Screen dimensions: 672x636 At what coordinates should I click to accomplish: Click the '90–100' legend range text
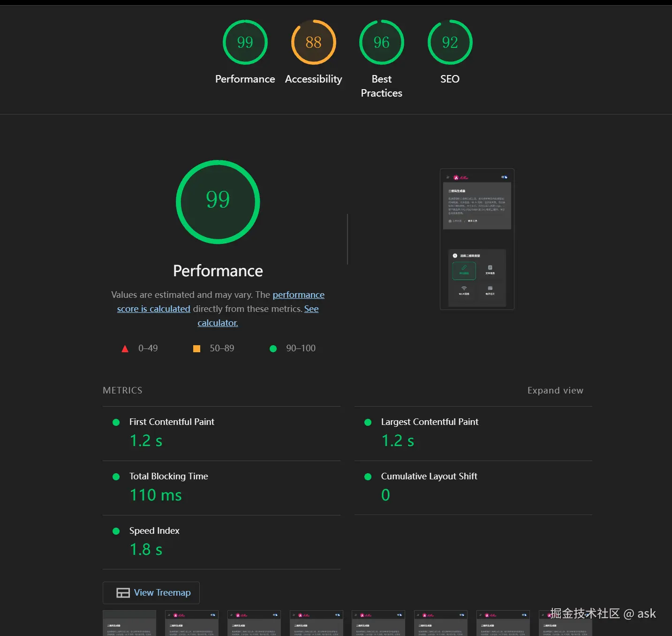tap(301, 348)
